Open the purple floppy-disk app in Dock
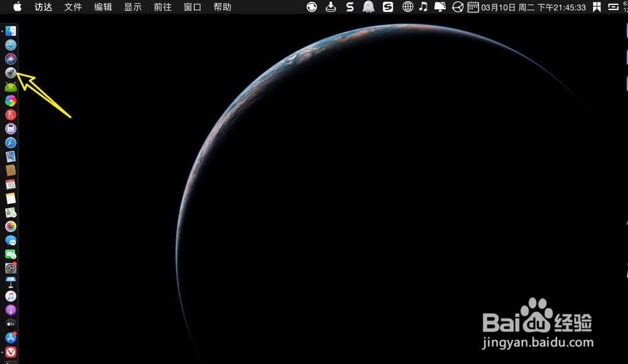628x364 pixels. click(x=11, y=129)
